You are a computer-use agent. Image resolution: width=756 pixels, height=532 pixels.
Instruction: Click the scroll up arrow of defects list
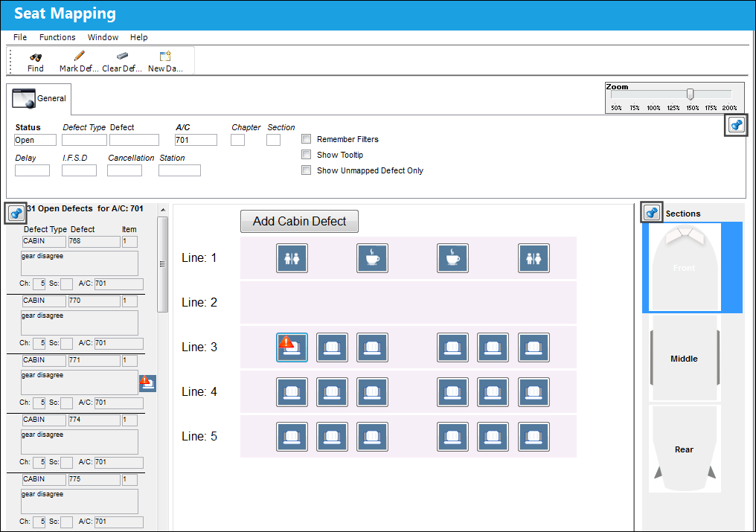tap(163, 210)
